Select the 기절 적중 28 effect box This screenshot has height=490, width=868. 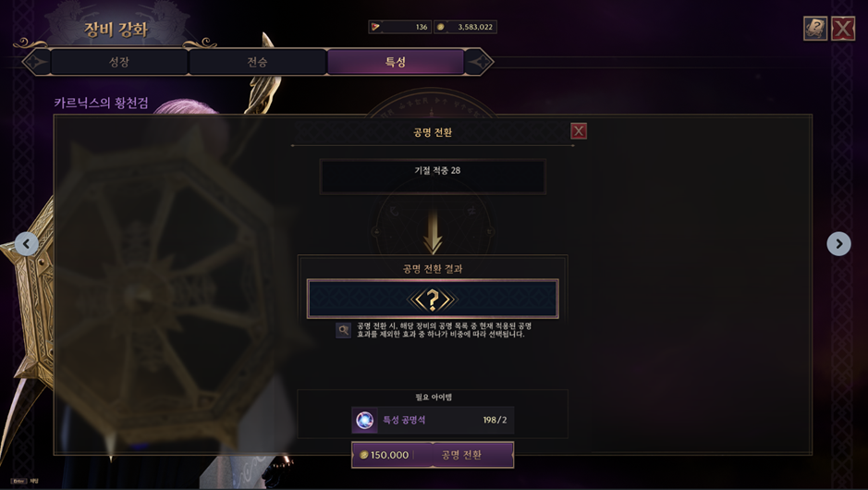click(433, 177)
